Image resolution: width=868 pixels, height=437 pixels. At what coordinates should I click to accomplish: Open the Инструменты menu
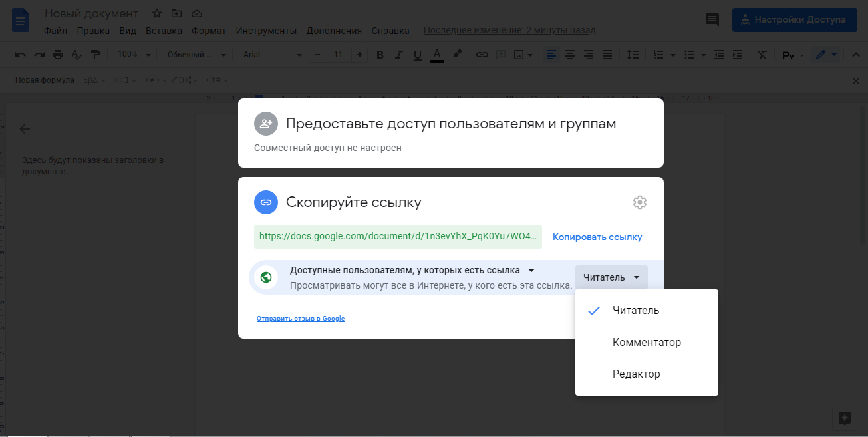(266, 31)
